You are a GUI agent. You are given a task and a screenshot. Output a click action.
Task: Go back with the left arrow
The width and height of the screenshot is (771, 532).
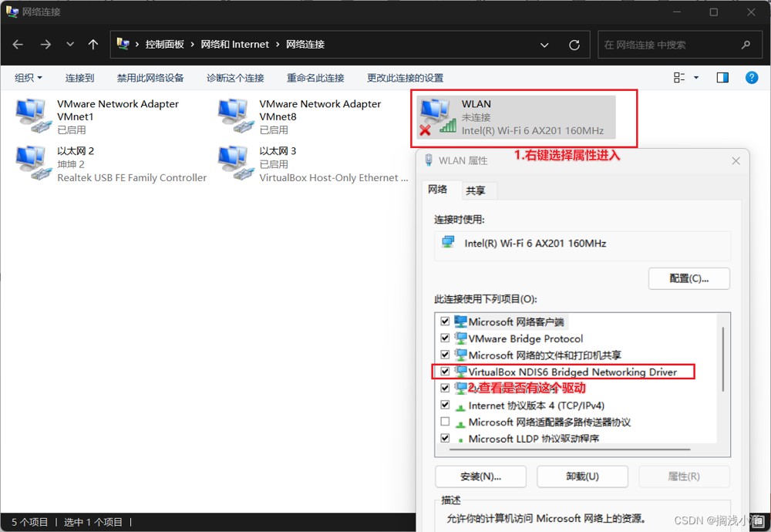(x=19, y=45)
